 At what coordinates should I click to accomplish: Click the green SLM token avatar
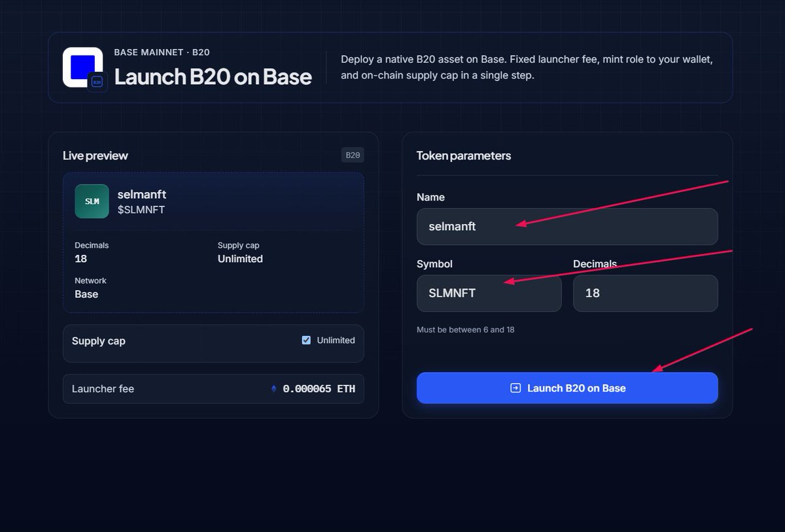[x=92, y=201]
